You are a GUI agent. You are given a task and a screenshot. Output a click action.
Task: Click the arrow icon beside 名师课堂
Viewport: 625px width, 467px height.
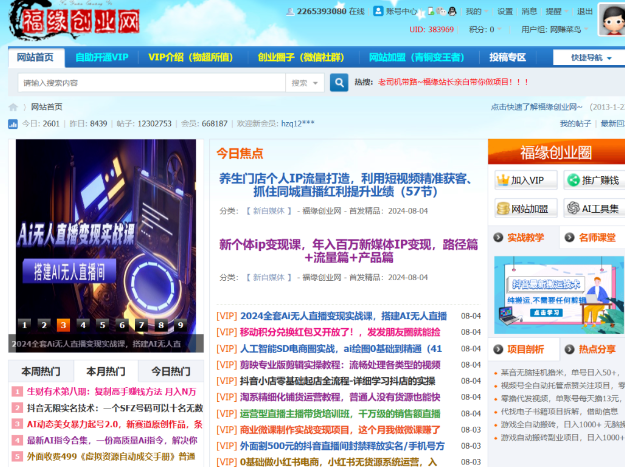570,237
